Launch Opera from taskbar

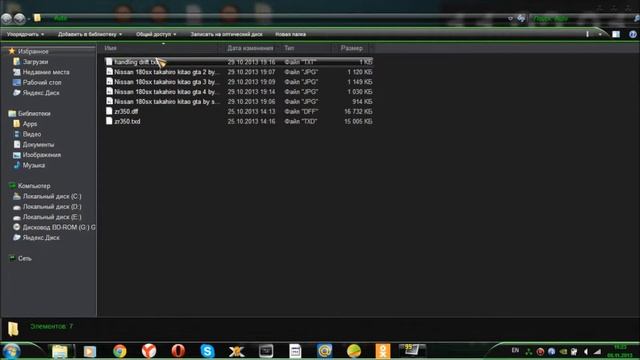tap(178, 351)
